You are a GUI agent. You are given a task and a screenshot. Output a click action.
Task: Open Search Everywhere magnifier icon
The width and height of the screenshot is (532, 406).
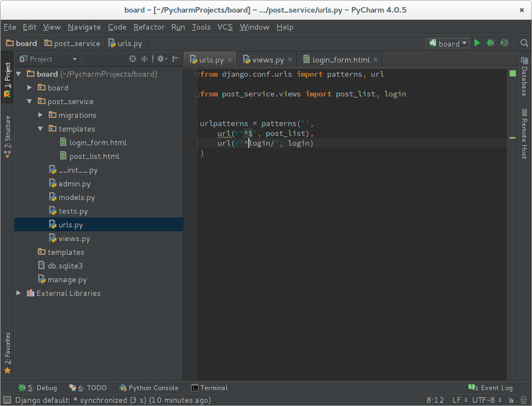pyautogui.click(x=524, y=43)
